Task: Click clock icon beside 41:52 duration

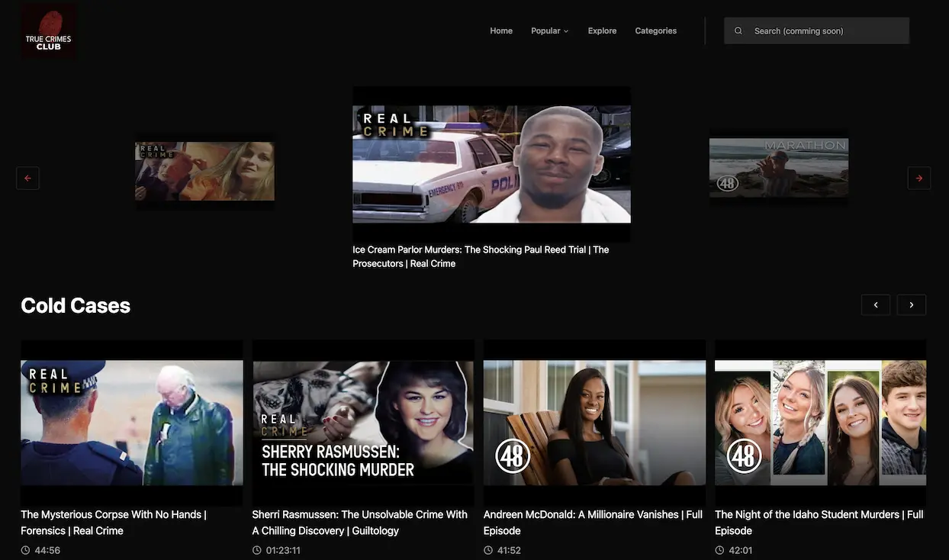Action: coord(488,550)
